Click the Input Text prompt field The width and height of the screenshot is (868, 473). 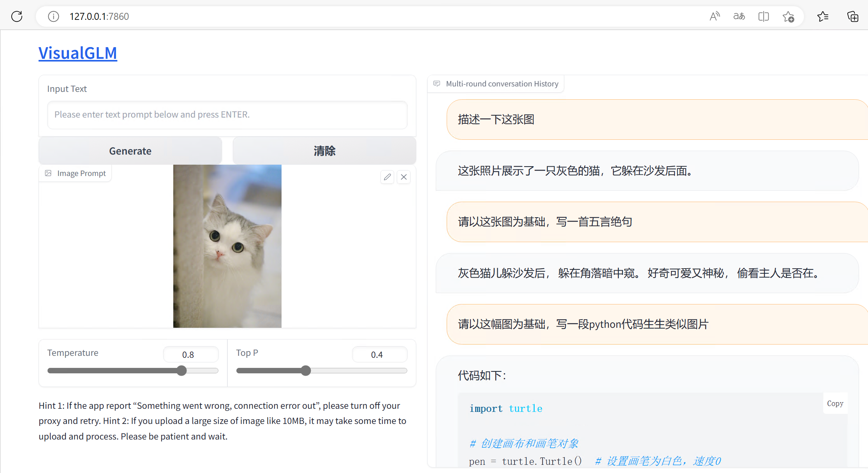[227, 115]
